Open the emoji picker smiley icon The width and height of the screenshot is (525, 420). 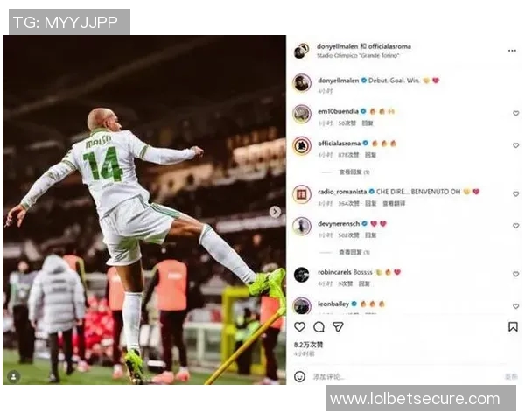[x=299, y=376]
